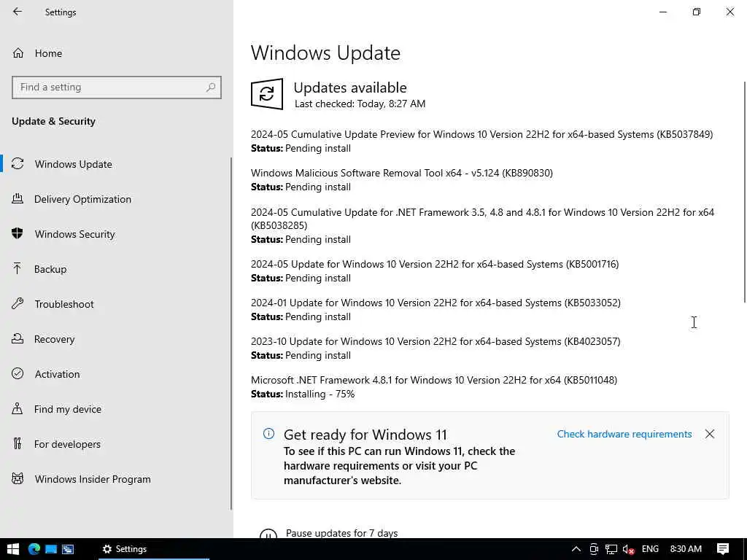Open the notification center icon

coord(723,549)
